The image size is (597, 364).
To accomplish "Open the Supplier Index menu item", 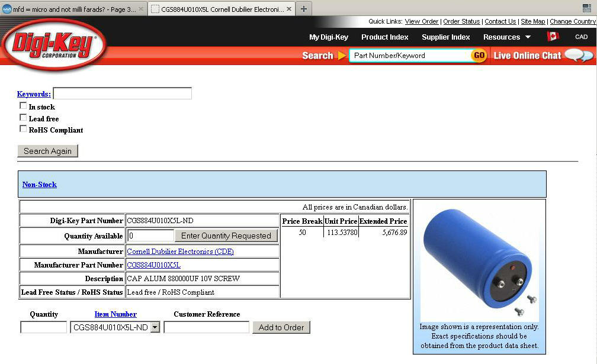I will (445, 37).
